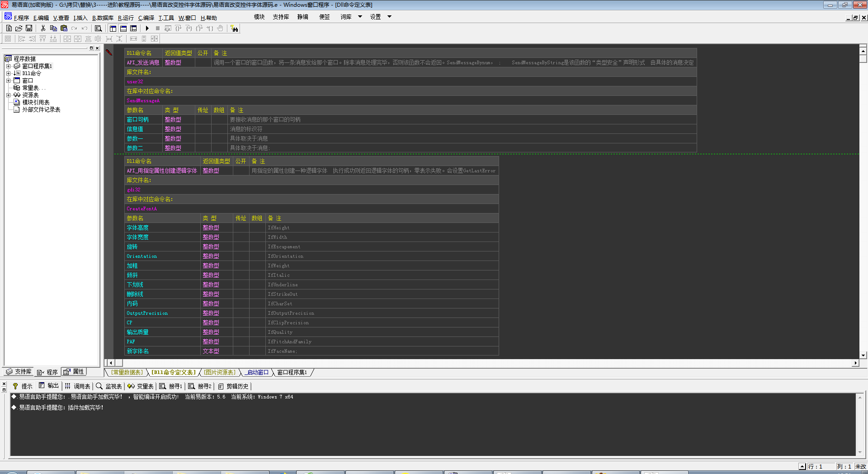Expand the 窗口程序集1 tree node
The height and width of the screenshot is (474, 868).
(x=8, y=66)
